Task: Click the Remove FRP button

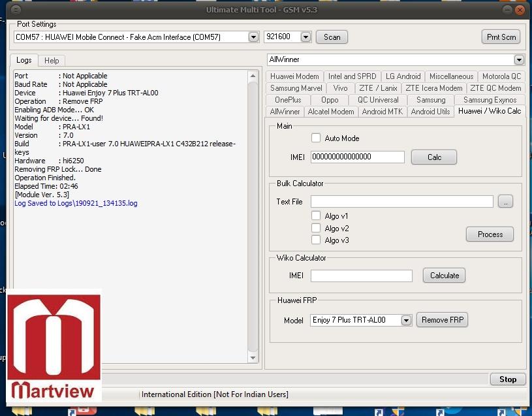Action: (x=443, y=319)
